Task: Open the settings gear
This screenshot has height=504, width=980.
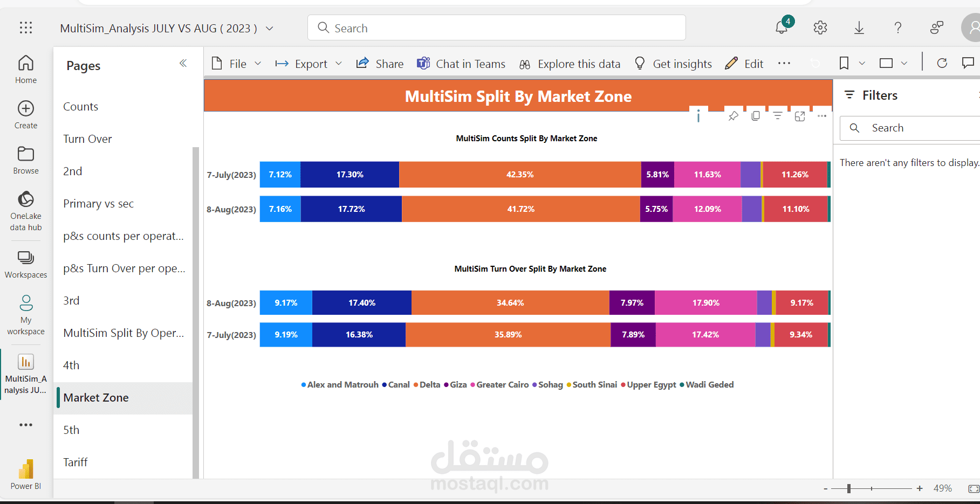Action: pyautogui.click(x=820, y=27)
